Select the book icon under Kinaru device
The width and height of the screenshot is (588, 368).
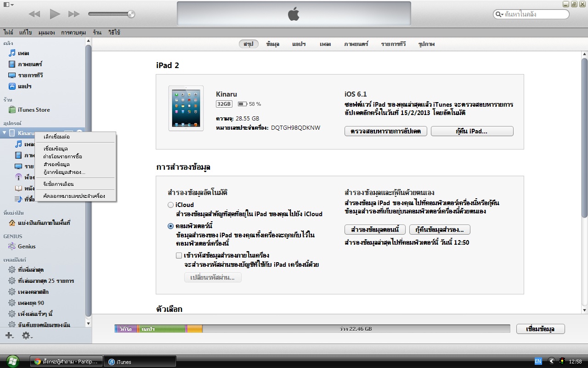pos(18,188)
